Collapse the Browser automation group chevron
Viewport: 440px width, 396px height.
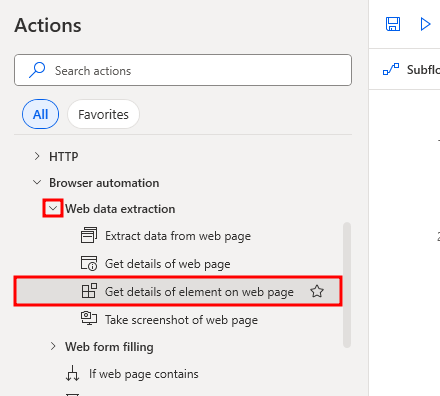(x=37, y=182)
